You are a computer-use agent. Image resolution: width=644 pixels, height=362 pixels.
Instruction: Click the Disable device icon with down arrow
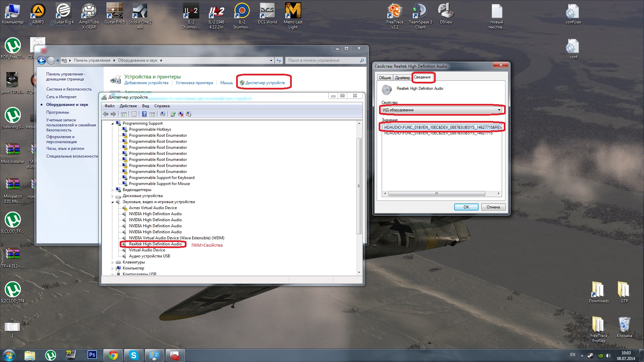[x=189, y=114]
